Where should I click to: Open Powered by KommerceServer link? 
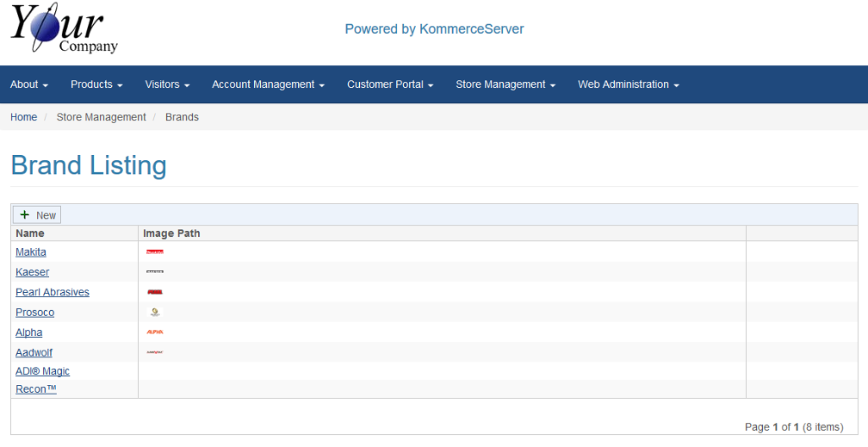[x=435, y=28]
